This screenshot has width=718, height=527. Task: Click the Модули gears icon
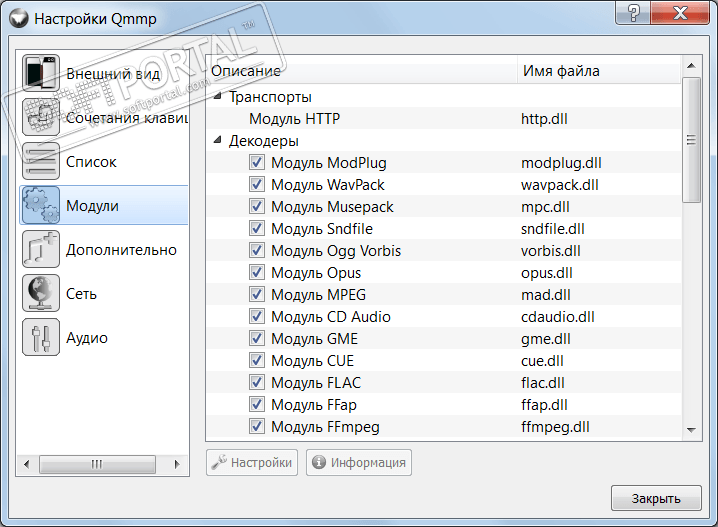pos(41,205)
